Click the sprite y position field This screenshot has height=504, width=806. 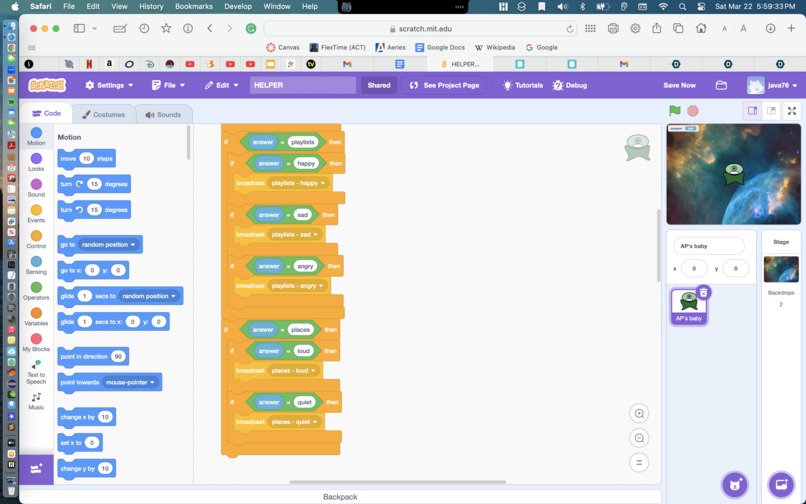pos(736,268)
